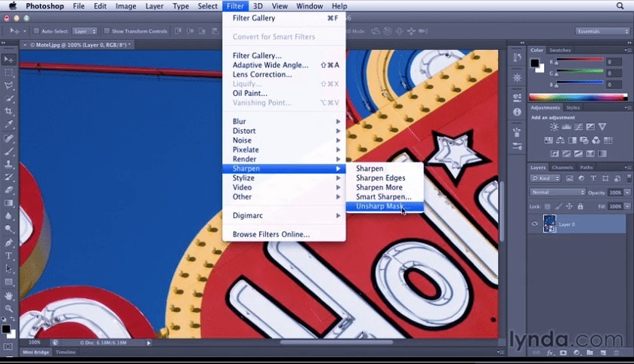
Task: Add a Color Balance adjustment
Action: click(x=561, y=140)
